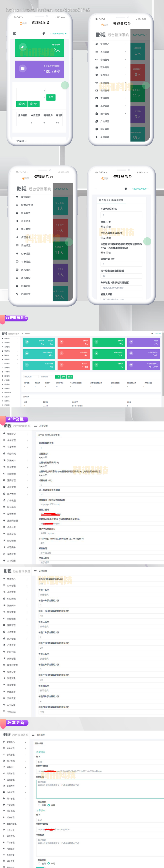Click 消息推送 icon in phone drawer menu
Image resolution: width=164 pixels, height=868 pixels.
[17, 270]
